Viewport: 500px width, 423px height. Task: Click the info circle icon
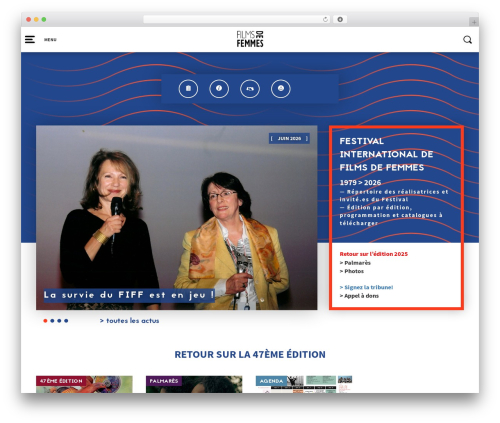point(219,89)
